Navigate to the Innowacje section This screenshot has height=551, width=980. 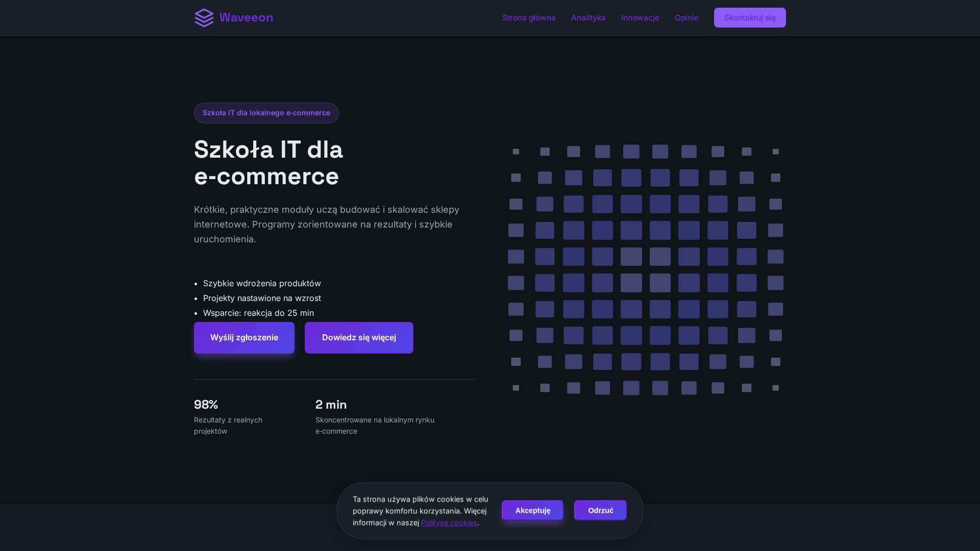click(640, 18)
